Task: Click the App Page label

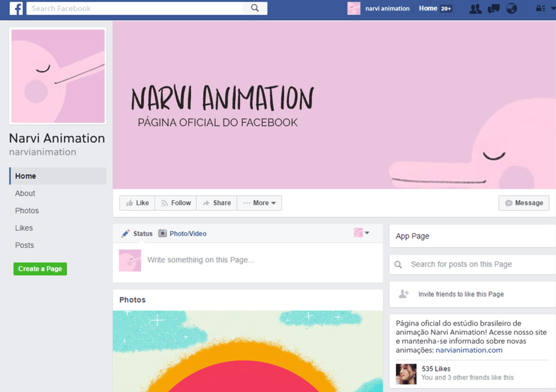Action: click(x=413, y=236)
